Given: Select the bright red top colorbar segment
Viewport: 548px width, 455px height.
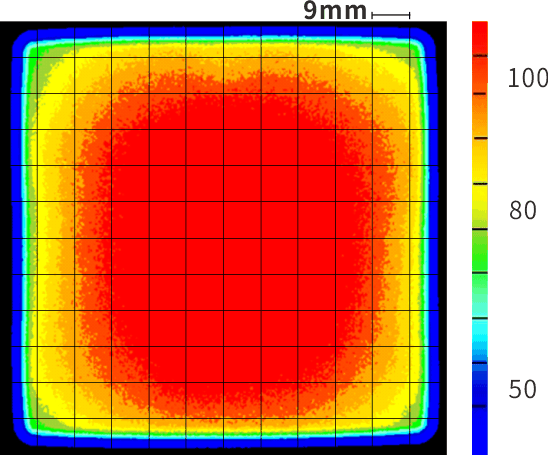Looking at the screenshot, I should coord(480,38).
